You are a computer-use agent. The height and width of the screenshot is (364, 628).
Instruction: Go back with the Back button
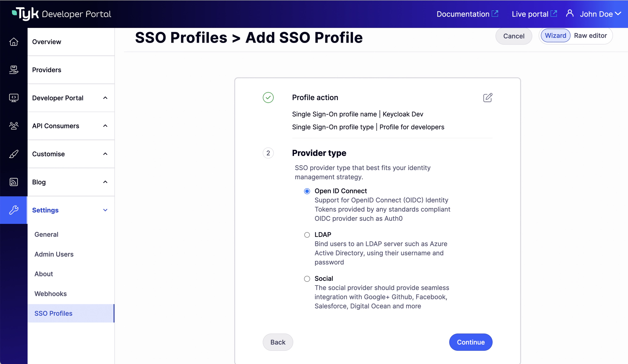(278, 342)
